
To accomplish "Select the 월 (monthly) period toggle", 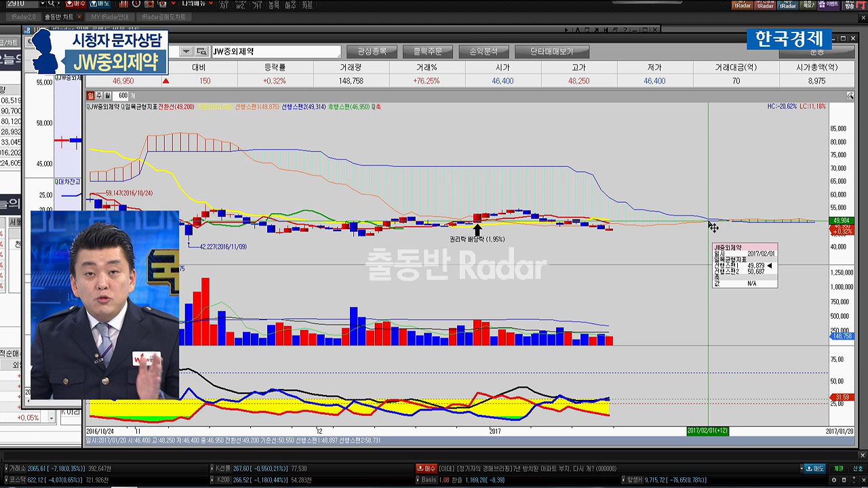I will 107,96.
